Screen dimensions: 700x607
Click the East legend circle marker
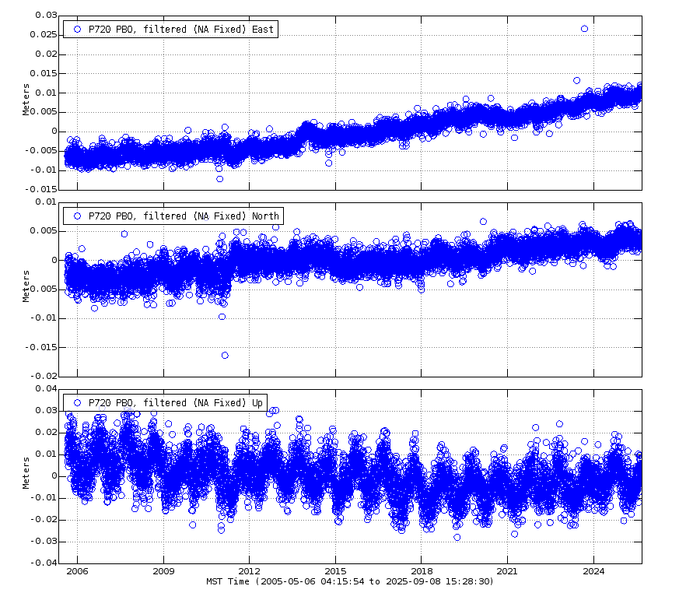pos(77,29)
